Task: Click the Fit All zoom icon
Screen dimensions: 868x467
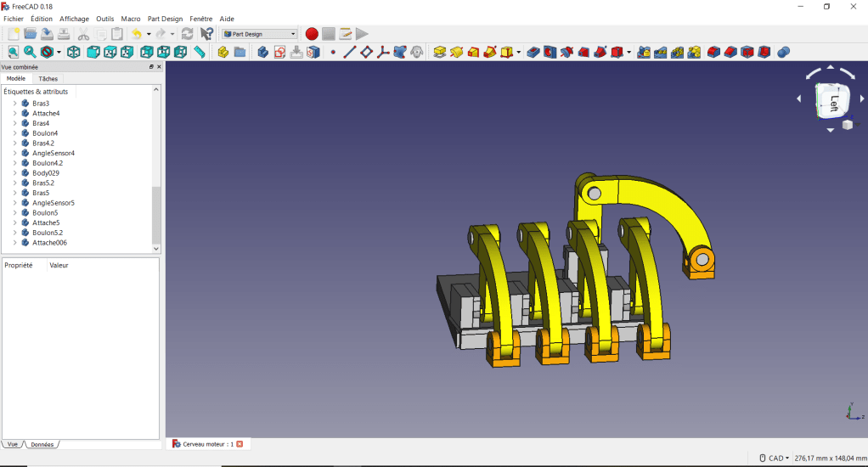Action: coord(13,53)
